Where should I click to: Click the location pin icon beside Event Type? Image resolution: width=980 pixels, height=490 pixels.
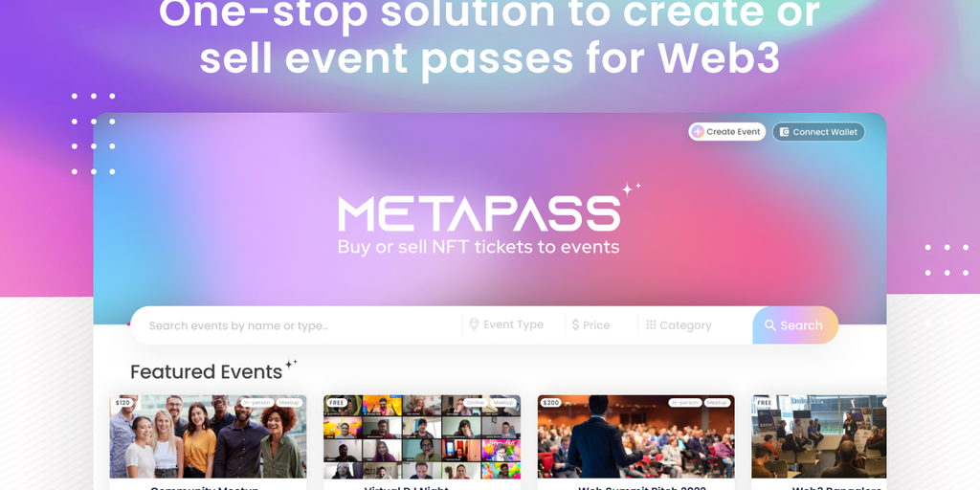coord(474,324)
